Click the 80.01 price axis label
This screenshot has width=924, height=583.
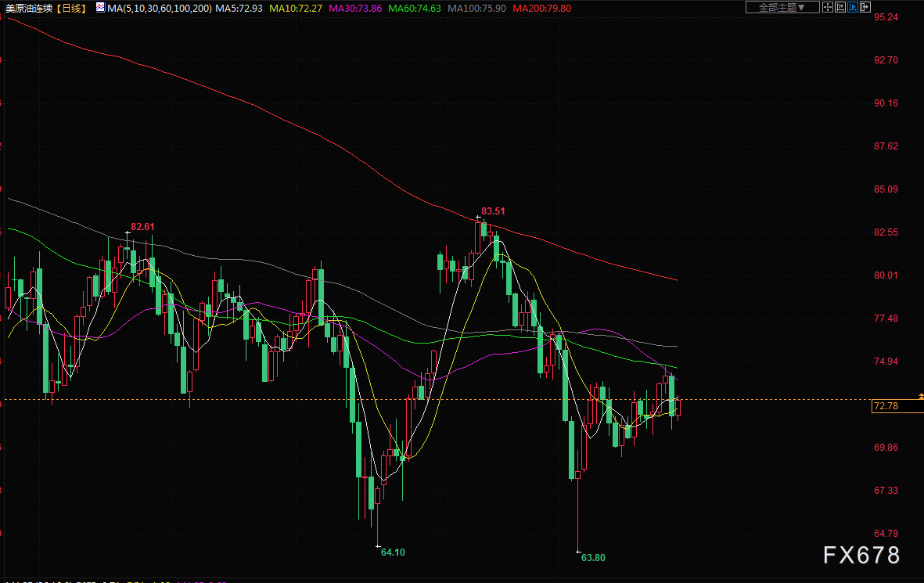tap(886, 275)
